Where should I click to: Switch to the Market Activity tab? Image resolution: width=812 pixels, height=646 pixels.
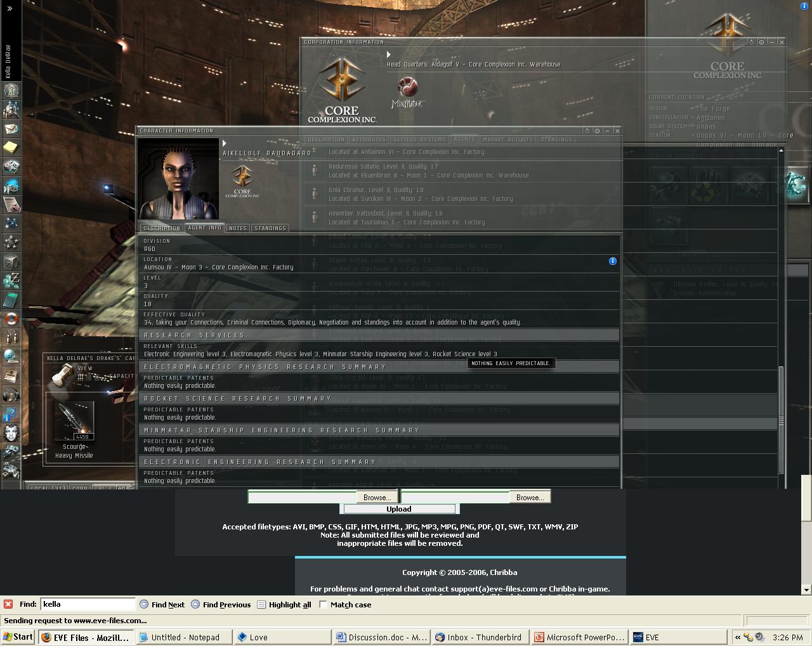[507, 139]
